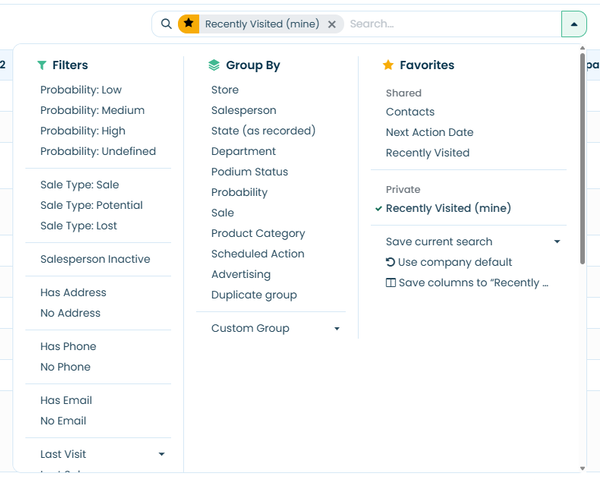The image size is (600, 480).
Task: Toggle filter Sale Type: Potential
Action: 91,205
